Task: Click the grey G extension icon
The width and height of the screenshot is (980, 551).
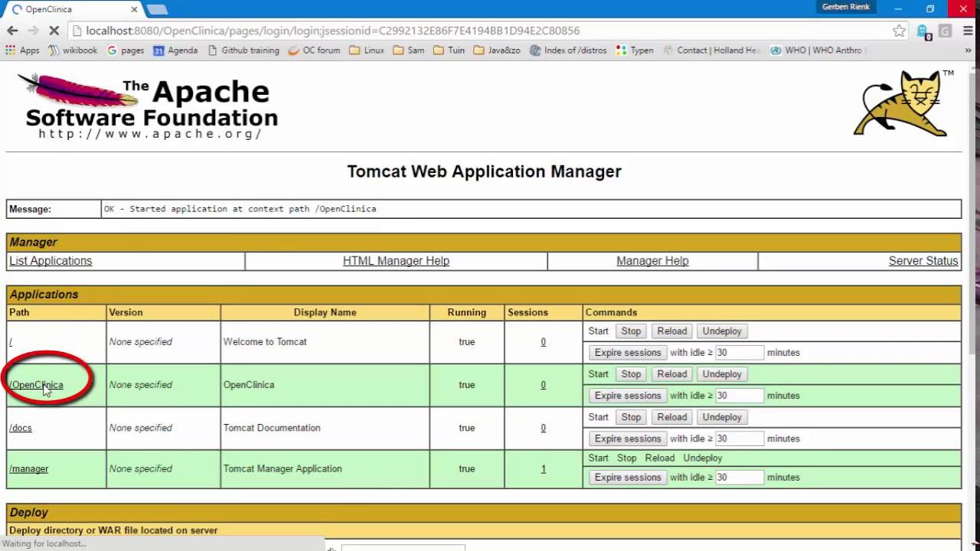Action: [945, 31]
